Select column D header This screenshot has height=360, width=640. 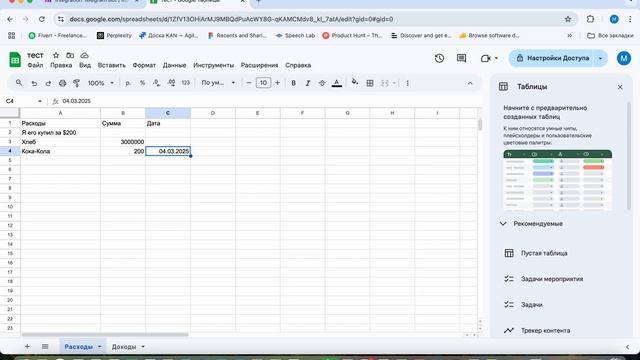click(213, 113)
